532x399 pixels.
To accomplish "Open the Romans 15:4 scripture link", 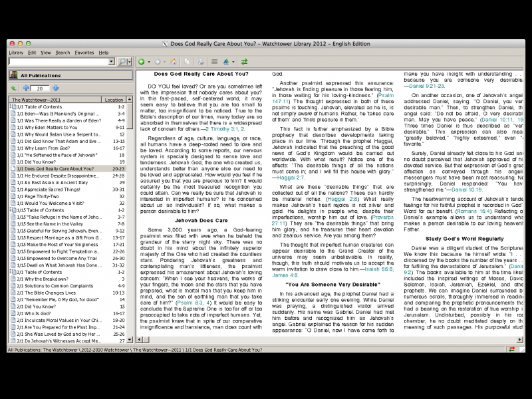I will point(473,211).
